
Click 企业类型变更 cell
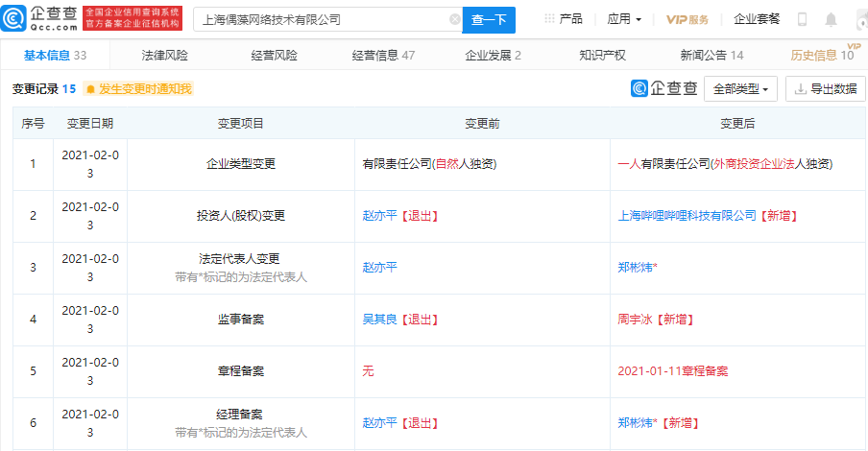click(x=241, y=164)
